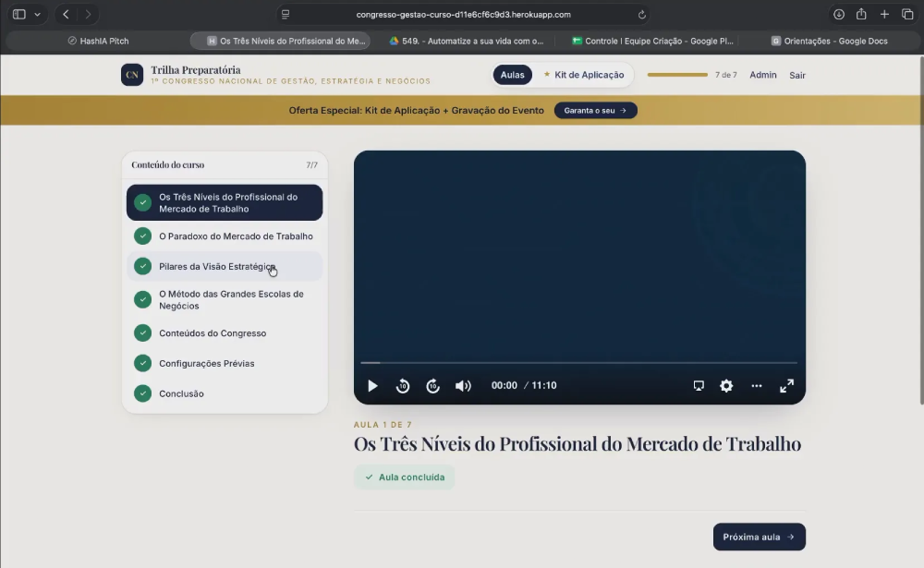Click checkmark beside Configurações Prévias
This screenshot has width=924, height=568.
coord(142,363)
